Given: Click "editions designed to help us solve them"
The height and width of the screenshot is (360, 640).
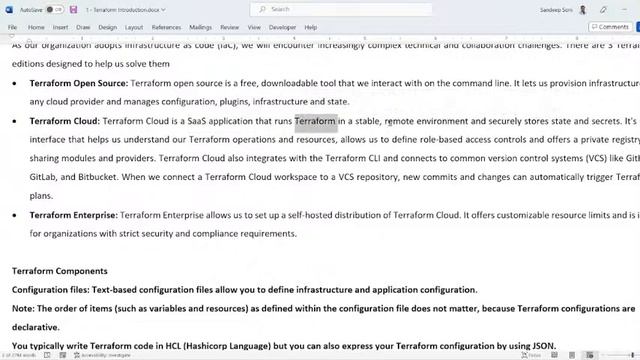Looking at the screenshot, I should (x=91, y=64).
